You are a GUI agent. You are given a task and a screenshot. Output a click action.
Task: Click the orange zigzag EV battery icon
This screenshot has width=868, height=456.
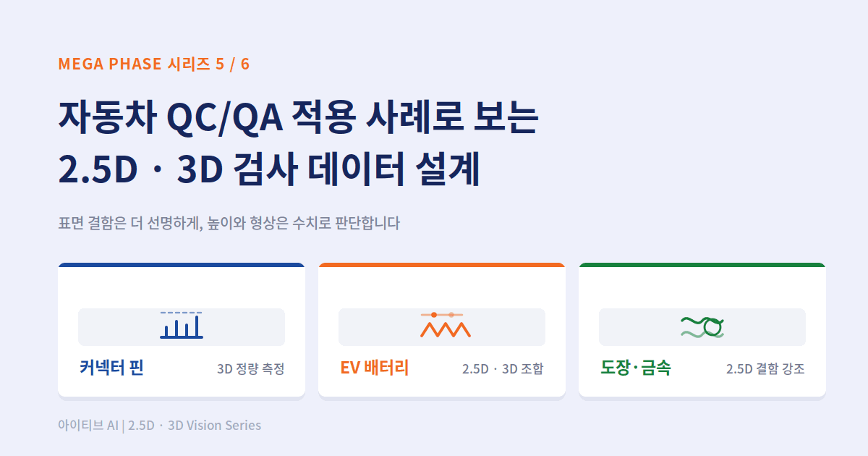tap(446, 325)
